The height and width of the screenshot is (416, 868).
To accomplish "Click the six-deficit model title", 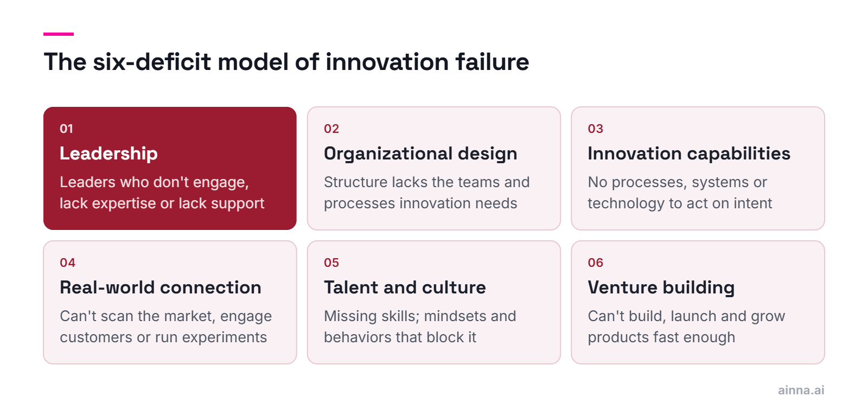I will click(x=286, y=62).
